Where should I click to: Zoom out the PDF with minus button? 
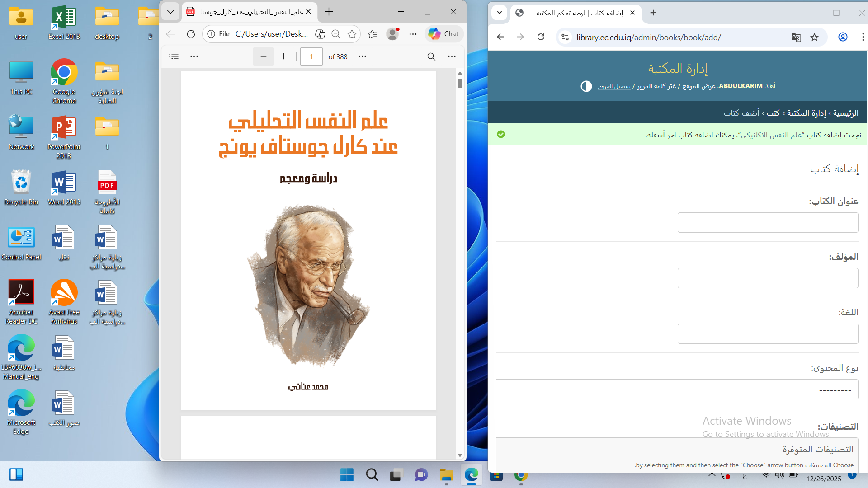pos(264,56)
